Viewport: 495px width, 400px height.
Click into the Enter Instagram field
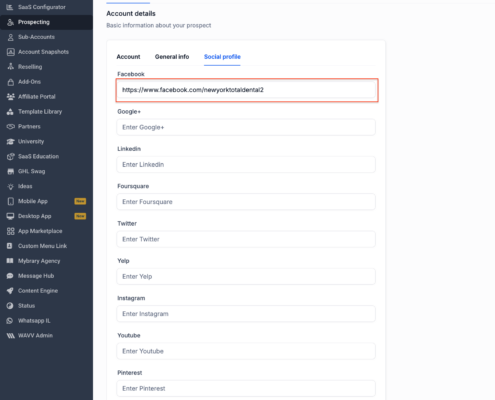(246, 314)
